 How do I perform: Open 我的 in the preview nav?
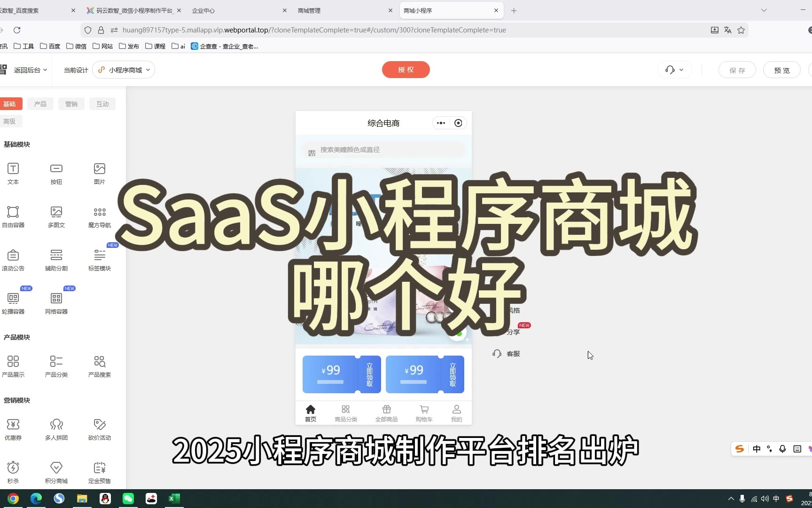(457, 413)
